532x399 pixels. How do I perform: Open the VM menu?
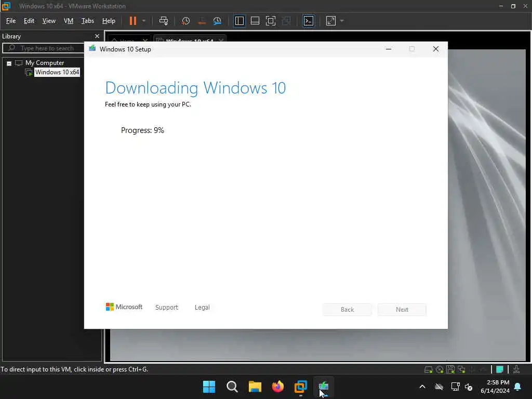[x=69, y=21]
